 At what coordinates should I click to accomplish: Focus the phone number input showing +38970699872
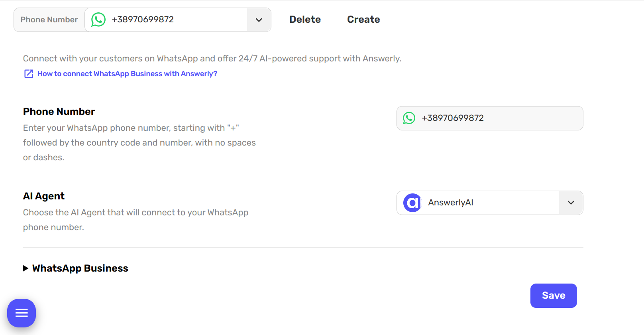point(490,118)
